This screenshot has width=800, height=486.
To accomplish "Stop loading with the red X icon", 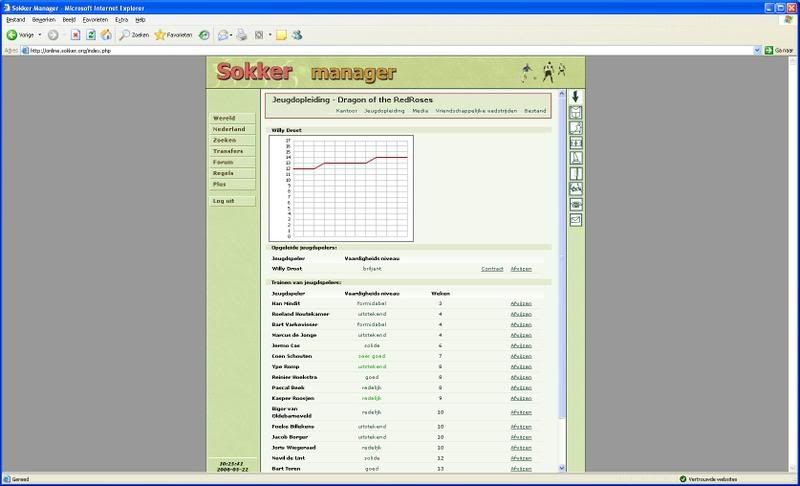I will click(x=76, y=35).
